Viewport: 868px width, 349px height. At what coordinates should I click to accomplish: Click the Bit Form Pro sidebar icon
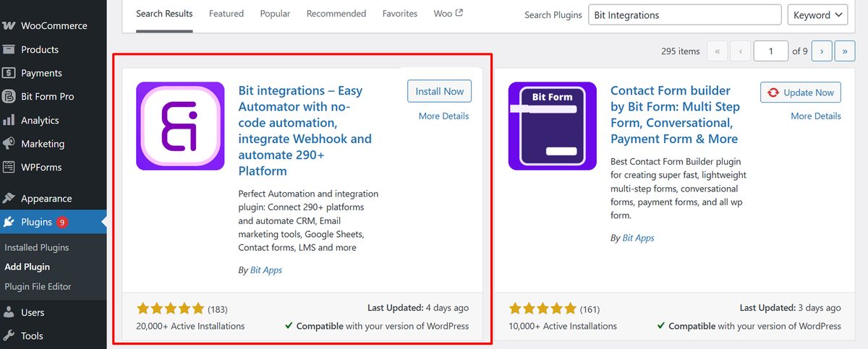[9, 96]
